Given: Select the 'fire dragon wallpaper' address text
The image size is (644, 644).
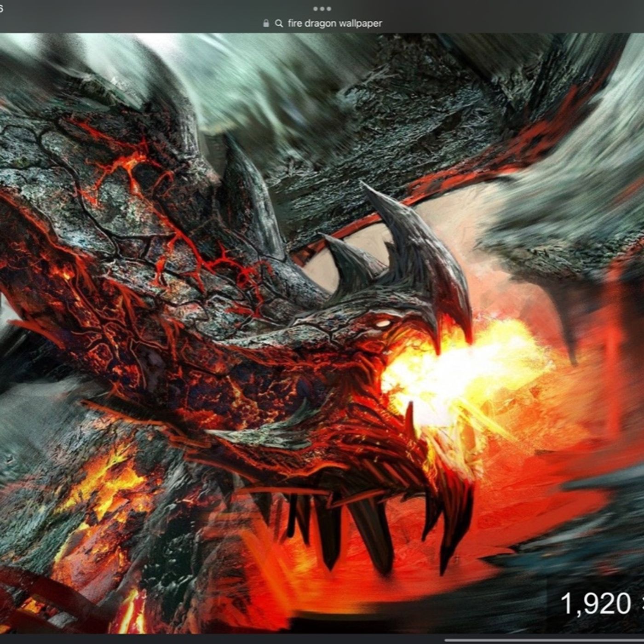Looking at the screenshot, I should 335,23.
